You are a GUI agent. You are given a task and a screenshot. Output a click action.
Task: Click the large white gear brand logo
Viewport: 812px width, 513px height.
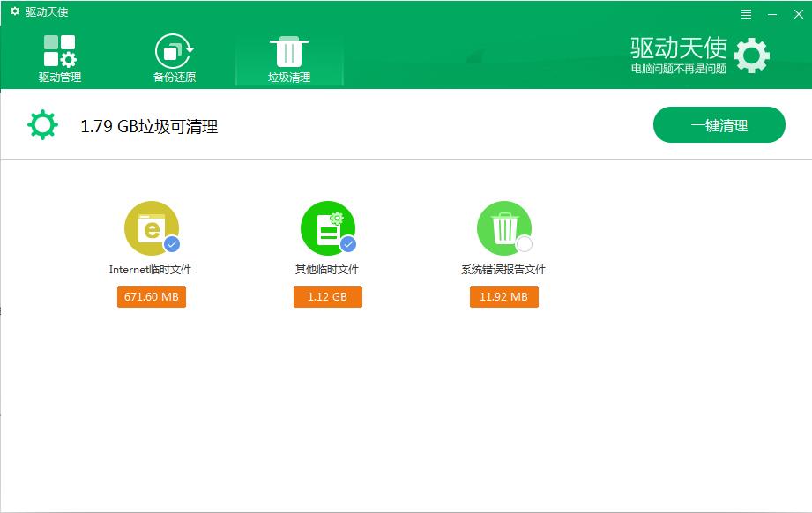(751, 56)
